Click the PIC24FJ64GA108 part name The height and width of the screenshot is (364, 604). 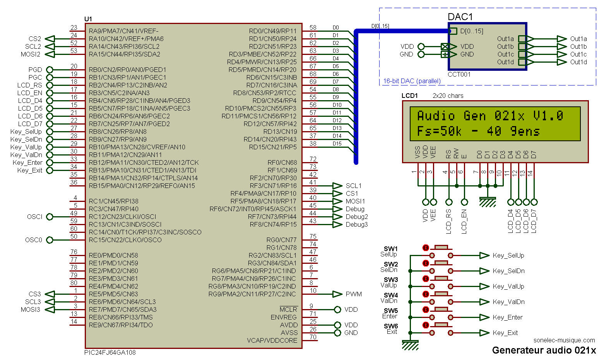[110, 352]
